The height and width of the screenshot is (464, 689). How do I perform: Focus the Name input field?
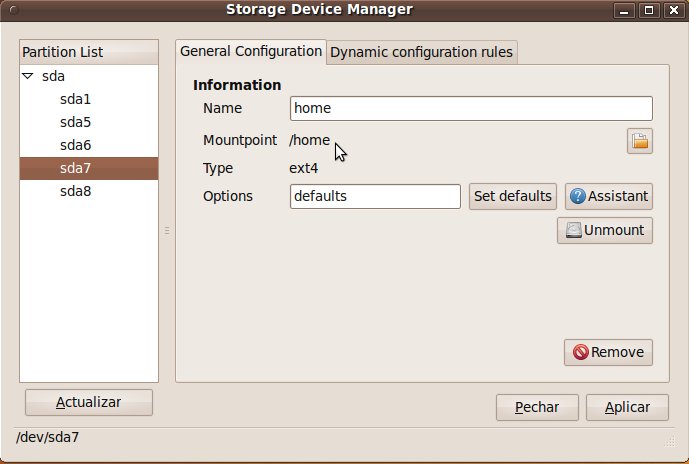(x=471, y=109)
